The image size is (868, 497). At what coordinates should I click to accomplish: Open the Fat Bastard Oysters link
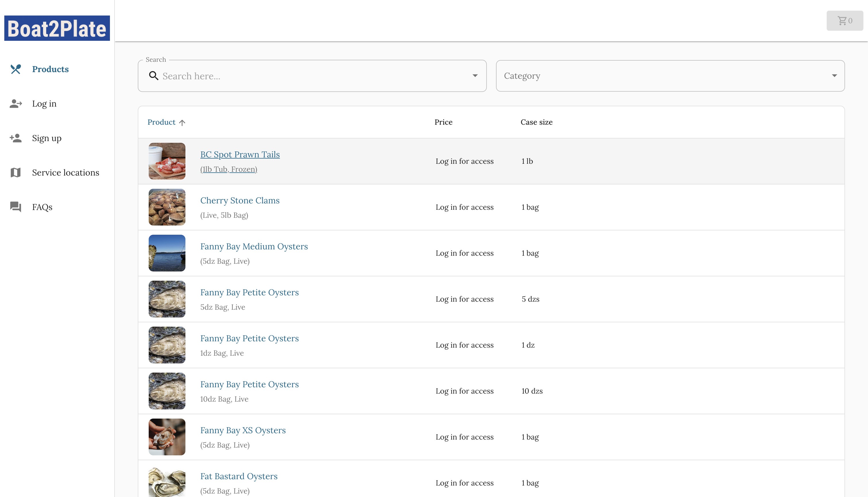(239, 476)
